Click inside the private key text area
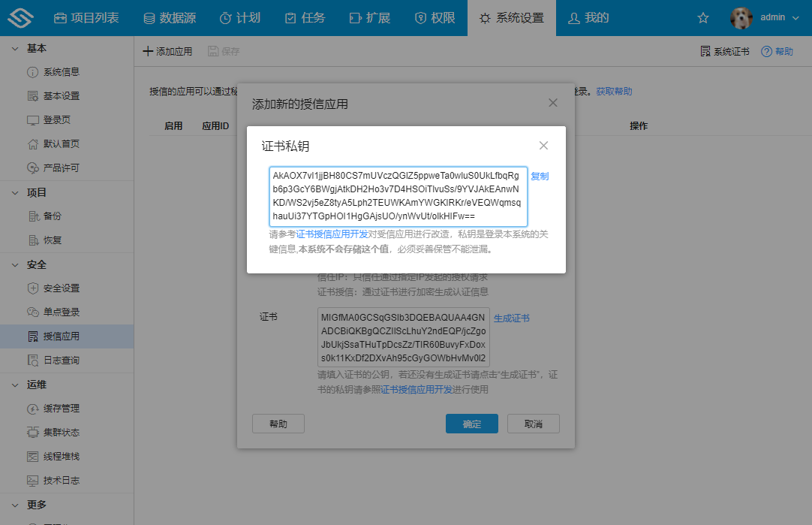Viewport: 812px width, 525px height. [x=398, y=194]
